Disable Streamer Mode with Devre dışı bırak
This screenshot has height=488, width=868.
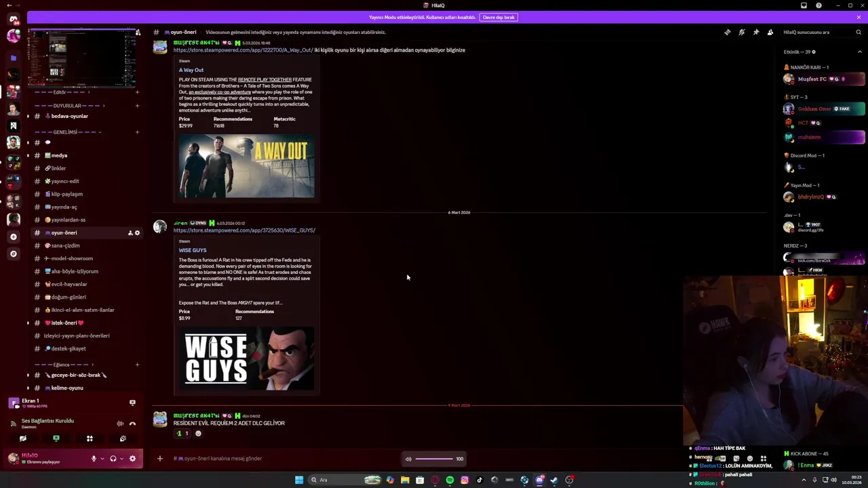coord(498,17)
